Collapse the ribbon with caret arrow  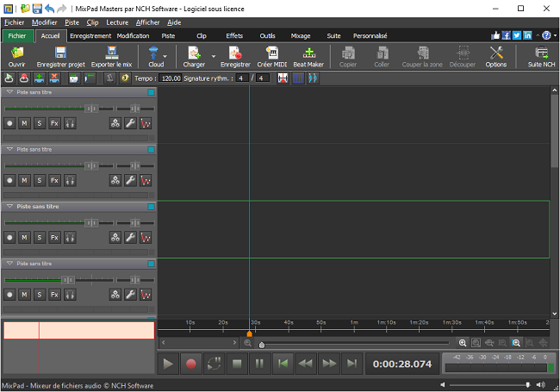(538, 35)
